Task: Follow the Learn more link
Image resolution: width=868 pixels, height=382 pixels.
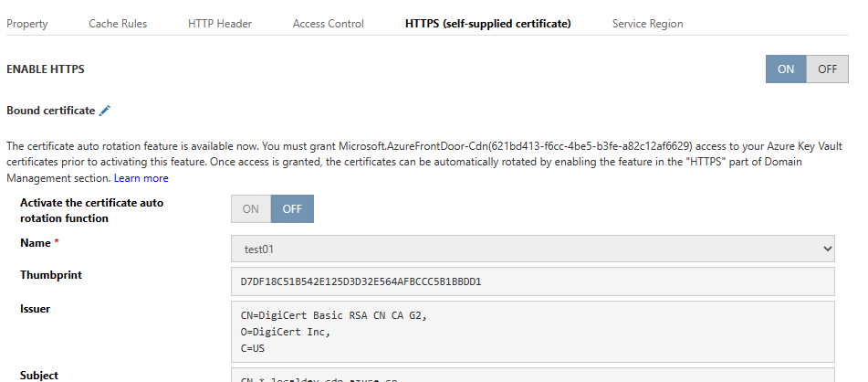Action: (141, 178)
